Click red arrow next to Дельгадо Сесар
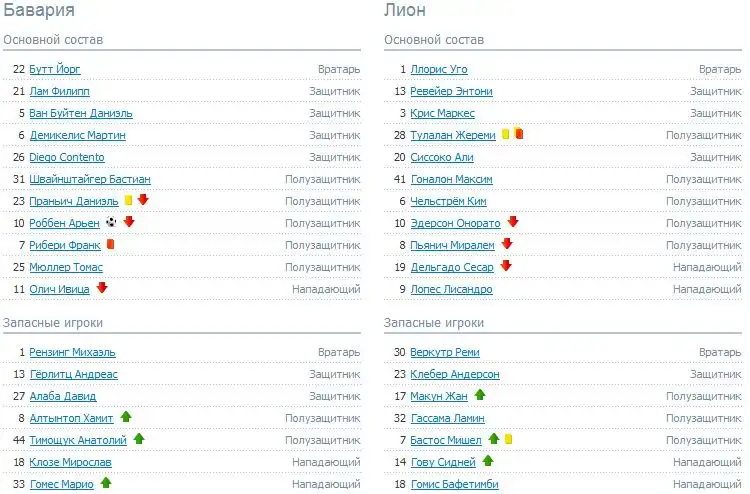750x494 pixels. click(506, 267)
